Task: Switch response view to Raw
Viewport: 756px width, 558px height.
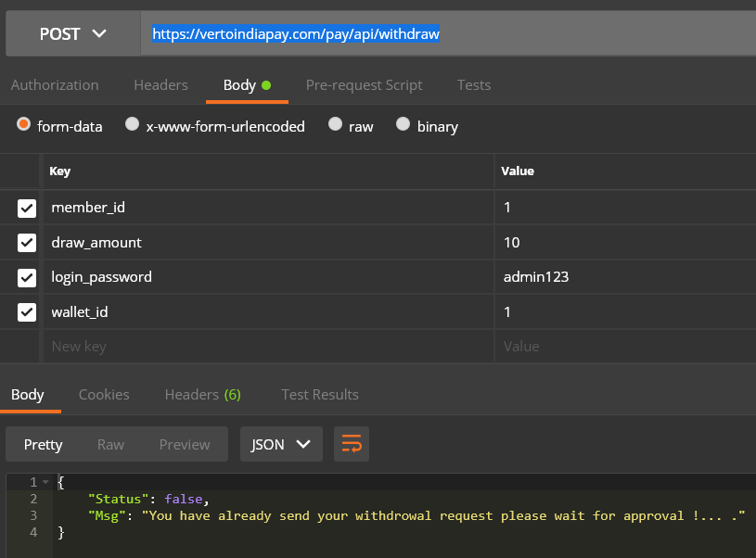Action: [110, 445]
